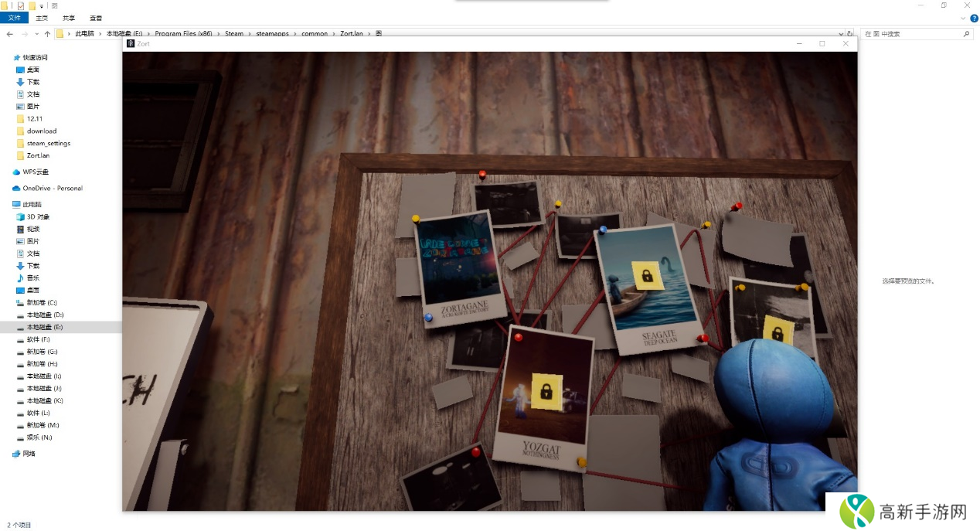Click steamapps in the address breadcrumb

tap(273, 34)
